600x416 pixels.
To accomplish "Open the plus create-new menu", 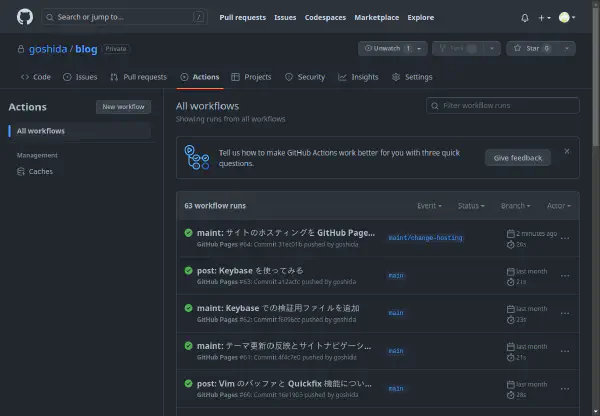I will click(544, 18).
